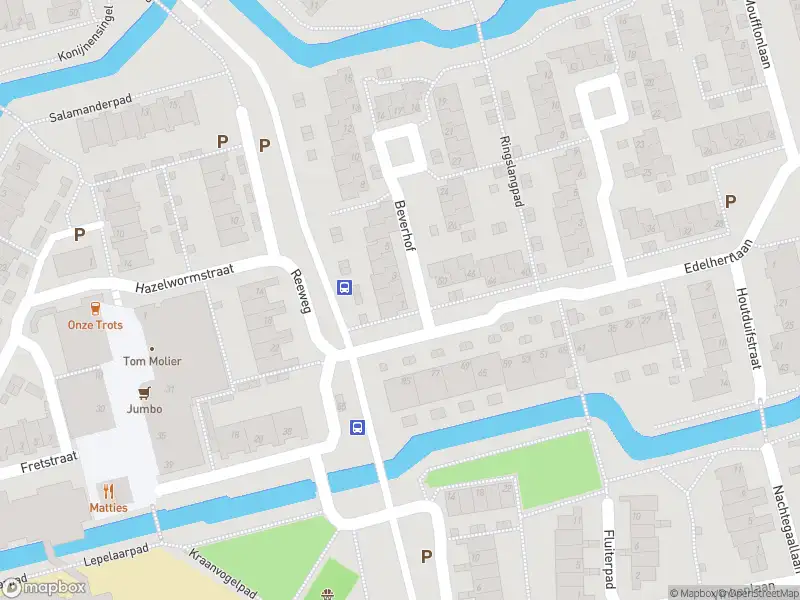
Task: Select the Beverhof street label
Action: 405,225
